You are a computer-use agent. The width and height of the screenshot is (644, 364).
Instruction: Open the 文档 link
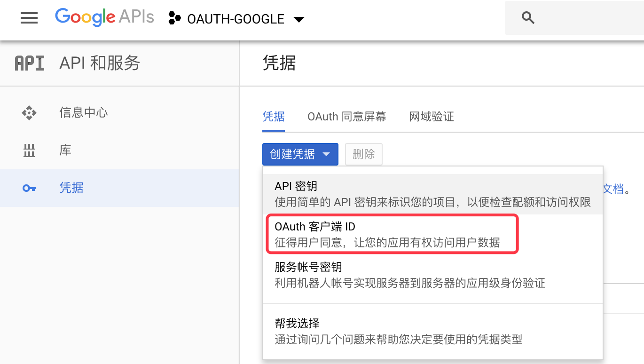click(614, 189)
